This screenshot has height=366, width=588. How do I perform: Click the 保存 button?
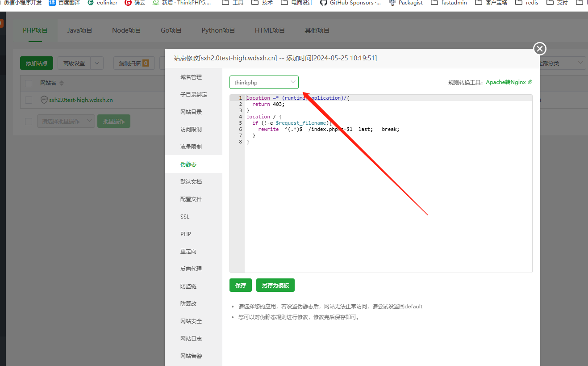[x=241, y=285]
